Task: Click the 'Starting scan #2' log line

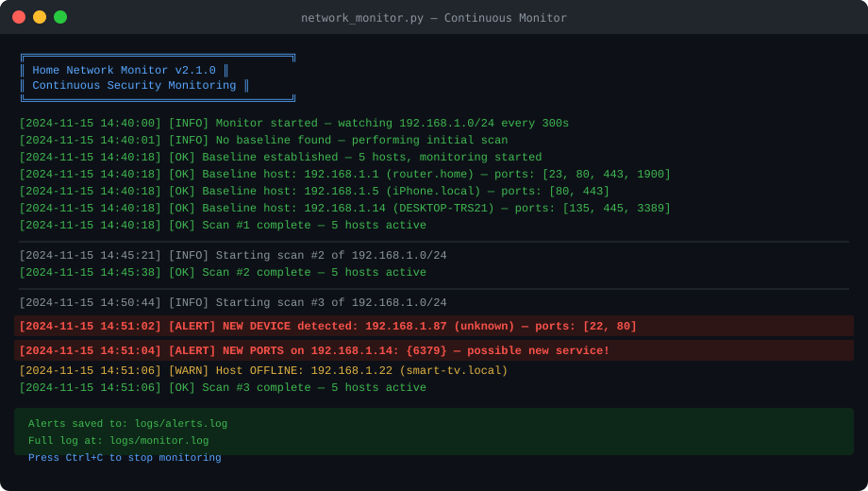Action: click(x=232, y=256)
